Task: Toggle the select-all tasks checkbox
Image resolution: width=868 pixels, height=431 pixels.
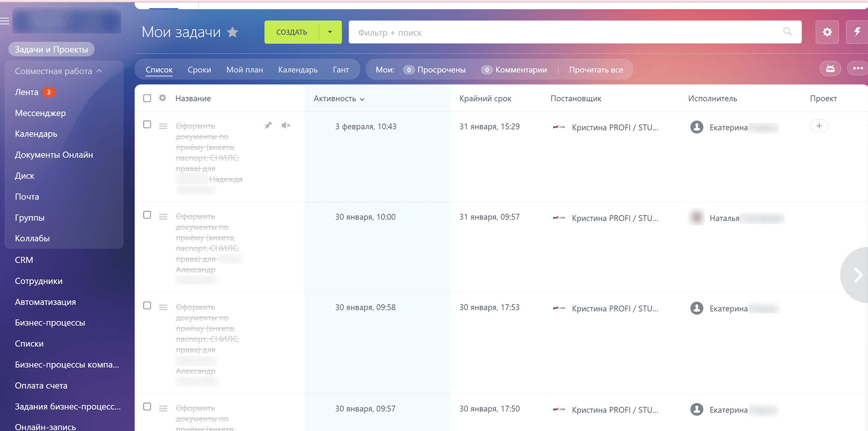Action: point(147,98)
